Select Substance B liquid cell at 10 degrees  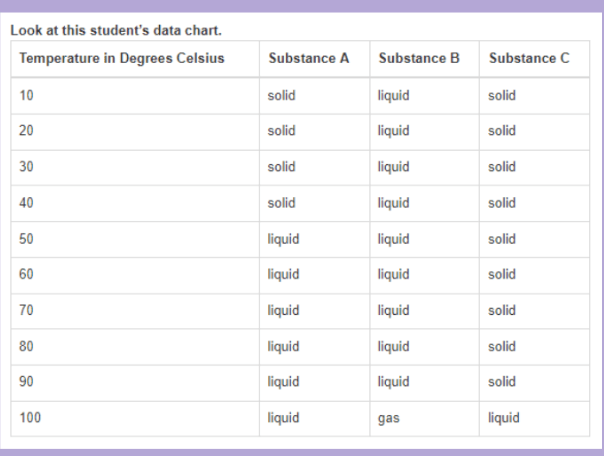[424, 96]
